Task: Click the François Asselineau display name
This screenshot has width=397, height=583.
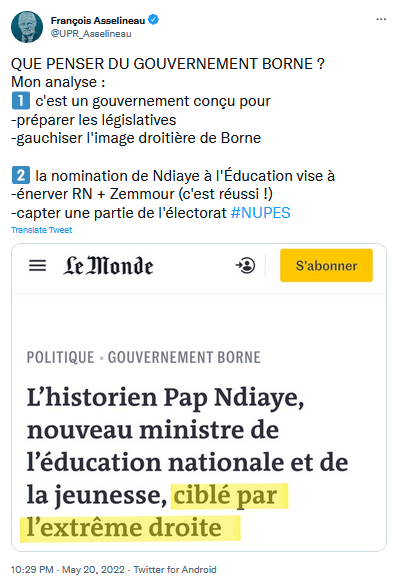Action: coord(98,20)
